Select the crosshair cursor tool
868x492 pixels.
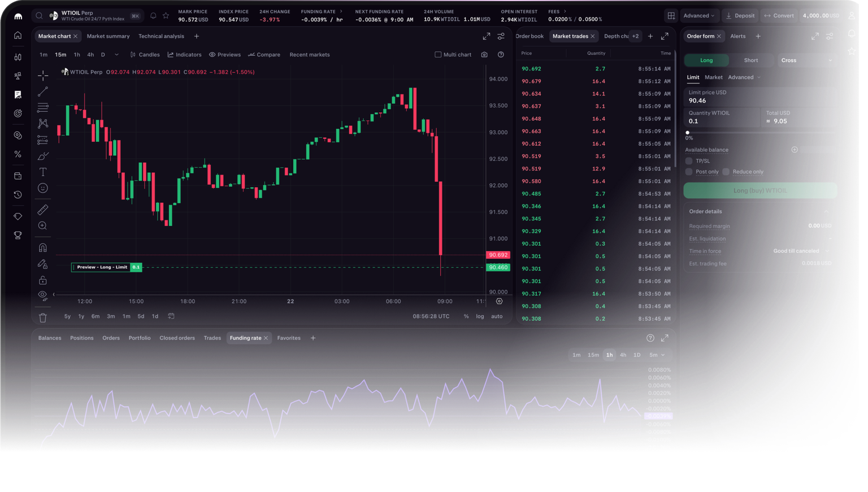click(43, 75)
